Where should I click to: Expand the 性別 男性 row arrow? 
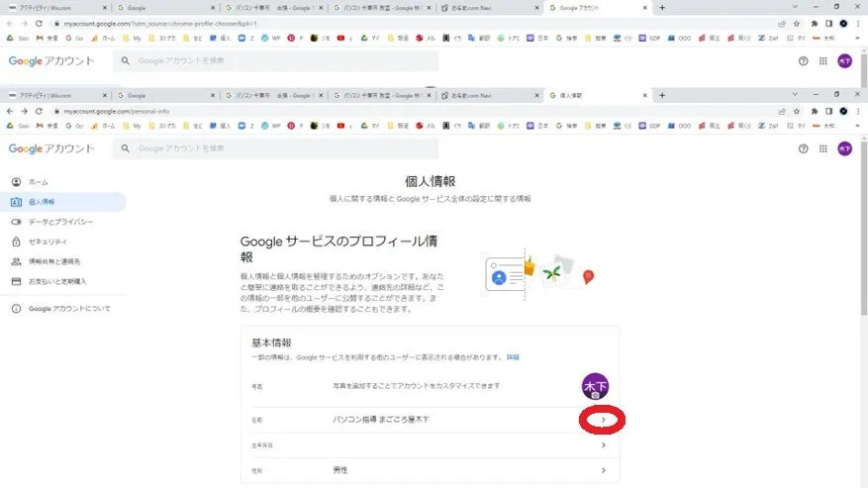604,470
